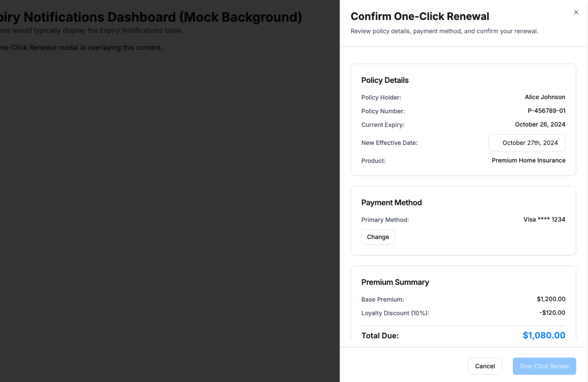
Task: Confirm with One-Click Renew button
Action: click(x=544, y=366)
